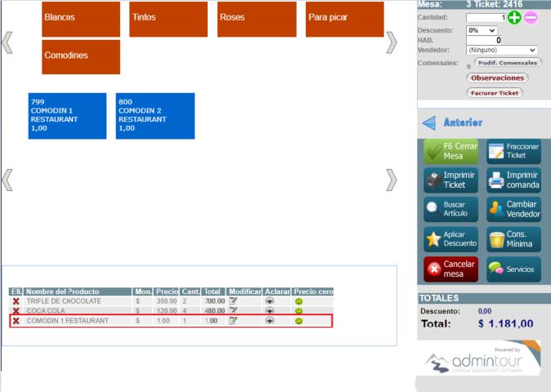551x392 pixels.
Task: Open Buscar Artículo search
Action: [452, 208]
